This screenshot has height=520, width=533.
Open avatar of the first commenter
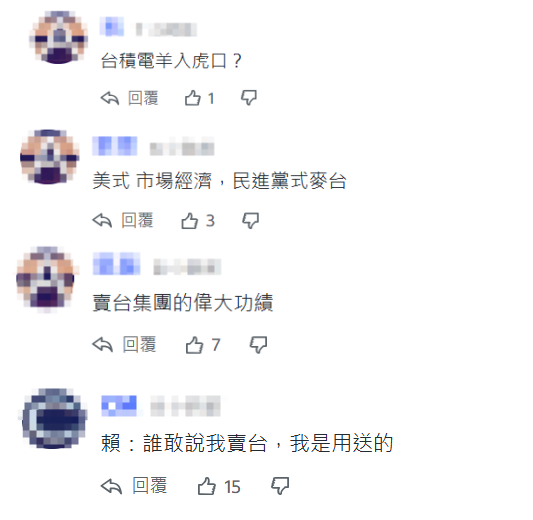point(58,37)
